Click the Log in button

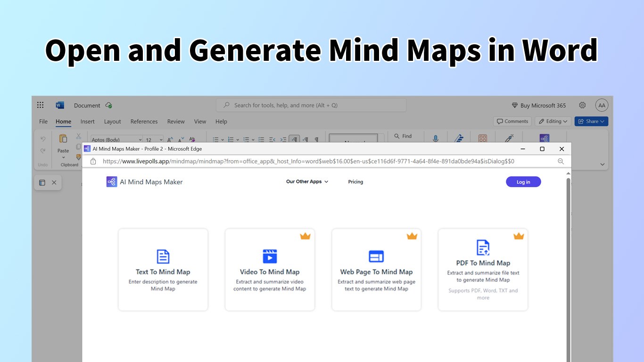pyautogui.click(x=523, y=182)
